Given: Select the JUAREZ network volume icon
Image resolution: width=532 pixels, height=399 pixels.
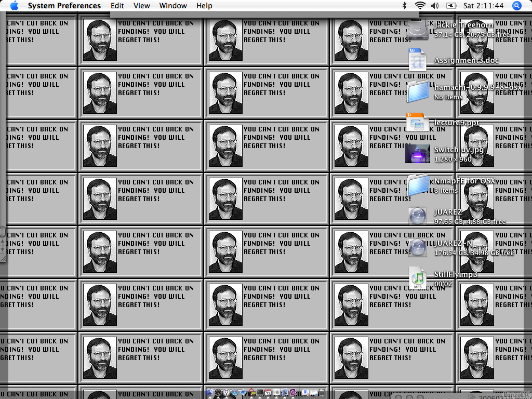Looking at the screenshot, I should coord(417,216).
